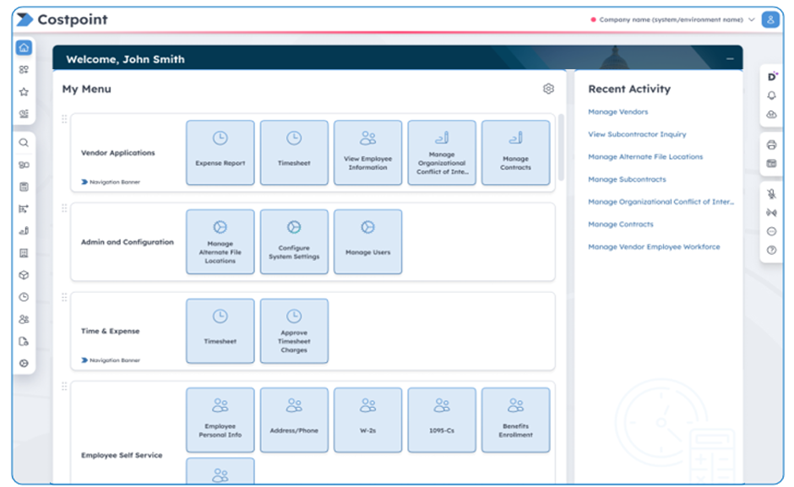The height and width of the screenshot is (487, 794).
Task: Open the Manage Vendors recent activity link
Action: click(x=618, y=112)
